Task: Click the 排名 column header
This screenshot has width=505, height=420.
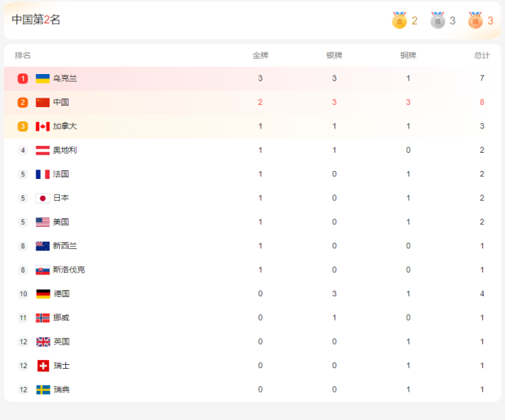Action: pos(23,55)
